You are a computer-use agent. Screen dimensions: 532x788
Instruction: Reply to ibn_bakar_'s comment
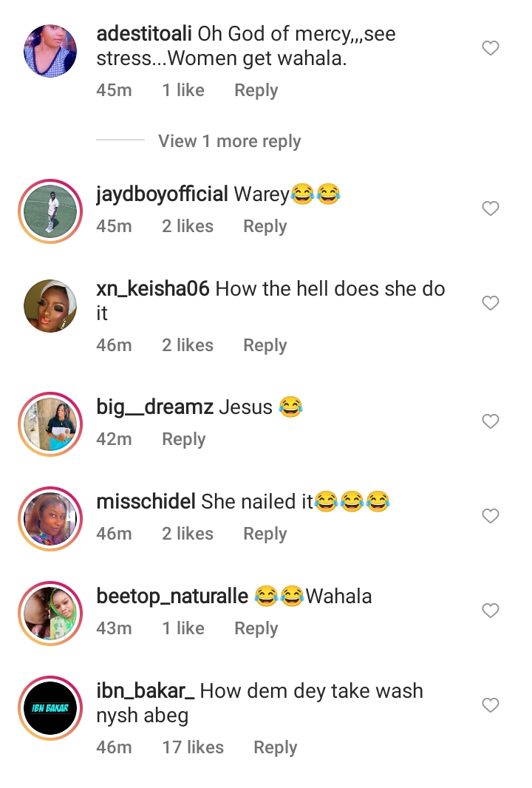point(276,747)
